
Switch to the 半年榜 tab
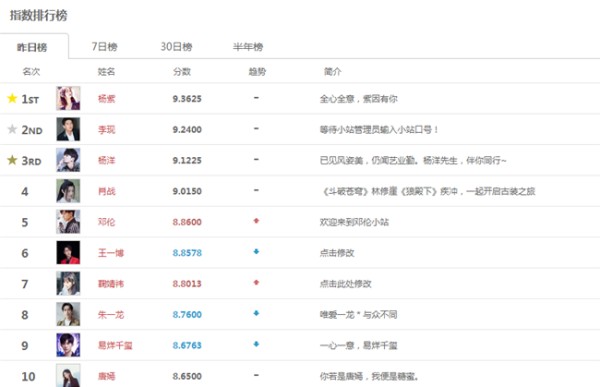[x=248, y=47]
